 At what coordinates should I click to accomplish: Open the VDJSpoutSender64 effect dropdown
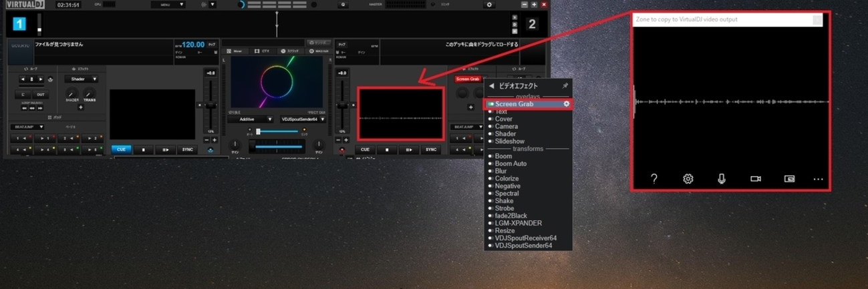[303, 119]
